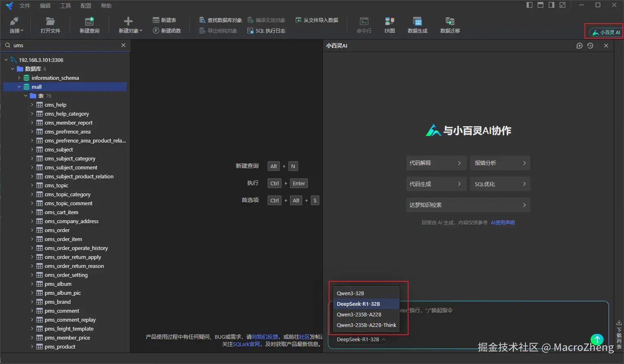Open the 数据迁移 data migration tool
The image size is (624, 364).
[x=450, y=25]
